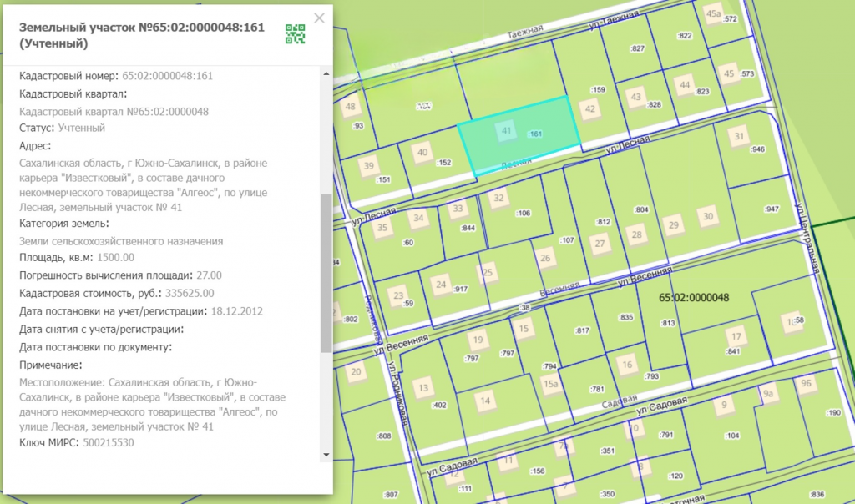Click house marker 14 on map
This screenshot has width=855, height=504.
[485, 401]
